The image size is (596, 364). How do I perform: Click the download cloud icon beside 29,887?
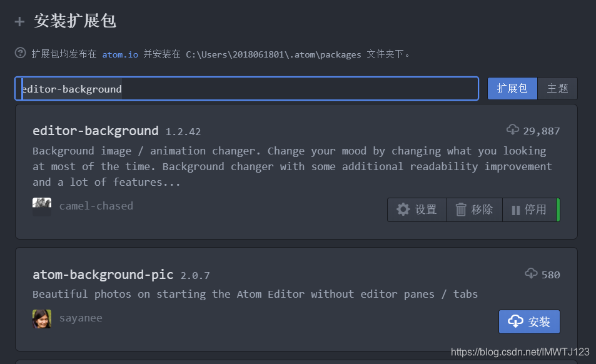(x=512, y=130)
